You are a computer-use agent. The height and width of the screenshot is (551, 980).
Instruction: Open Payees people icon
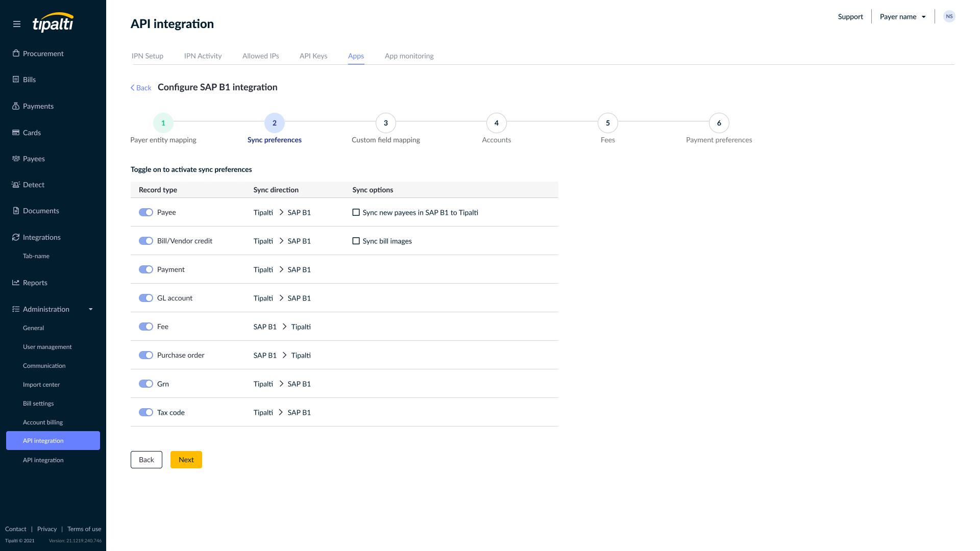[16, 159]
